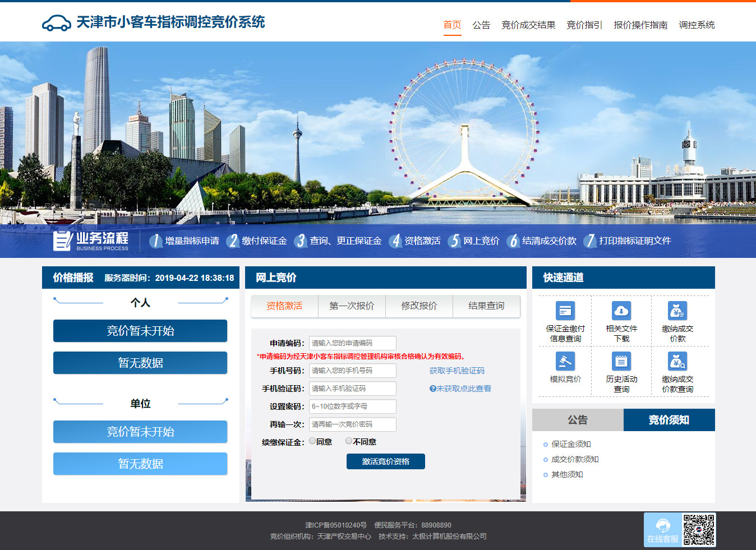Click the 缴纳成交价款 money bag icon

click(x=677, y=311)
